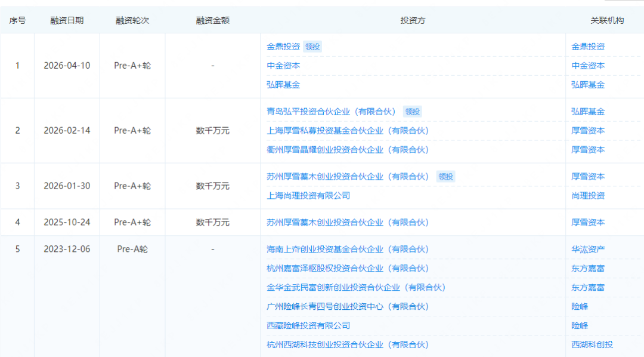The width and height of the screenshot is (644, 357).
Task: Click 上海厚雪私募投资基金合伙企业 link
Action: [348, 131]
